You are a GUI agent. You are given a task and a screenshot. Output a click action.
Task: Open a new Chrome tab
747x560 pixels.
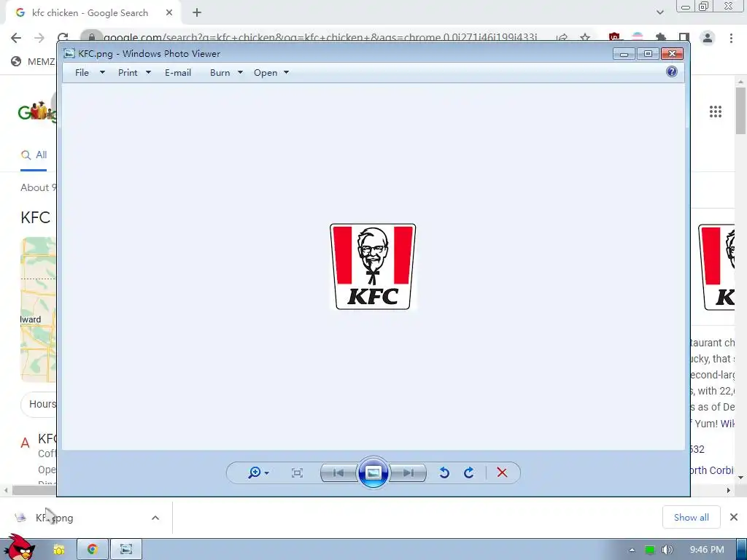[197, 13]
